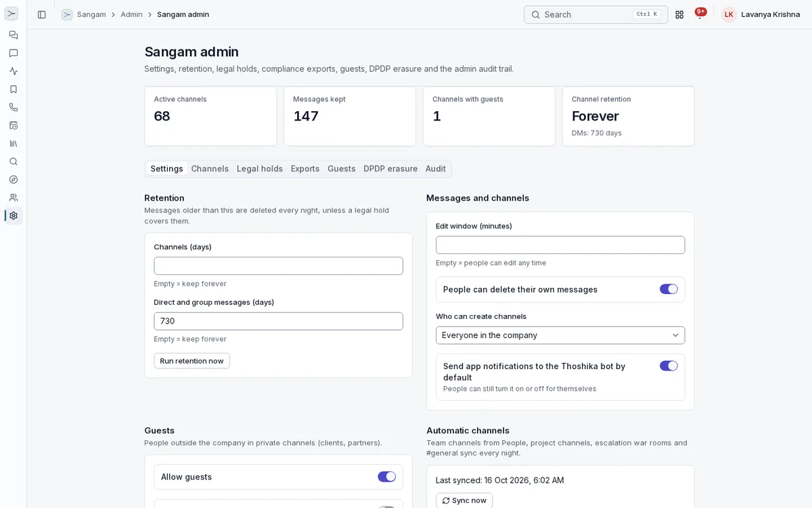812x508 pixels.
Task: Click the Sangam admin breadcrumb
Action: pos(183,14)
